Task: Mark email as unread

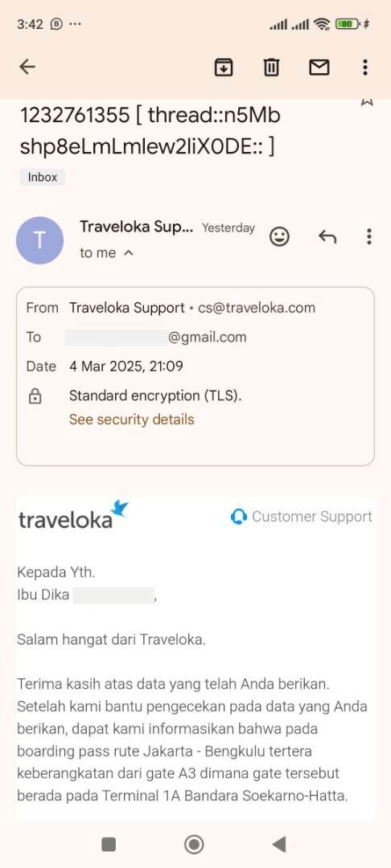Action: click(x=319, y=68)
